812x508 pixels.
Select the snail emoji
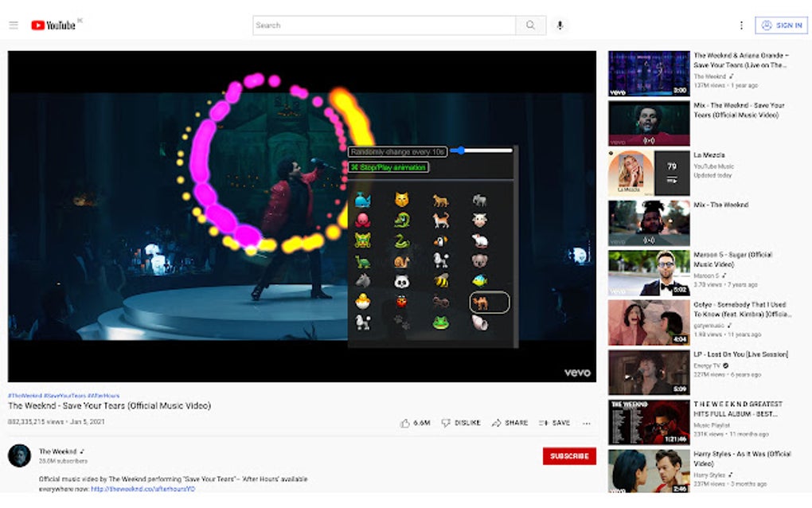tap(402, 260)
